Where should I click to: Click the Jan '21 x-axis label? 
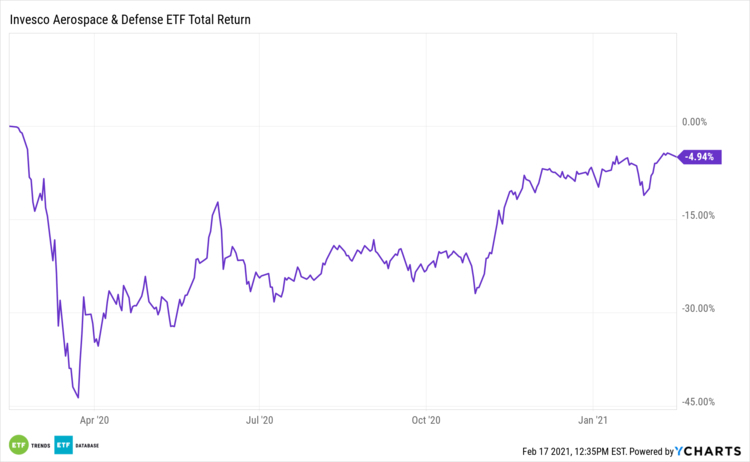[594, 420]
